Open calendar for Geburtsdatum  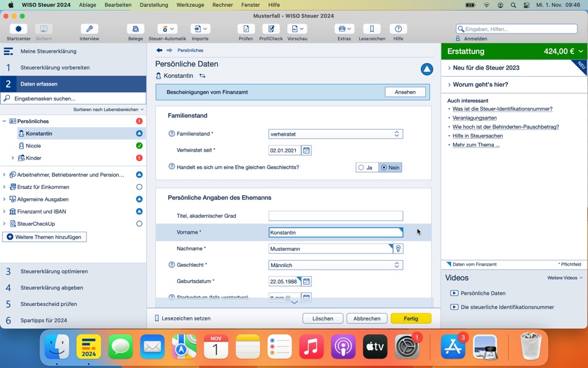306,281
